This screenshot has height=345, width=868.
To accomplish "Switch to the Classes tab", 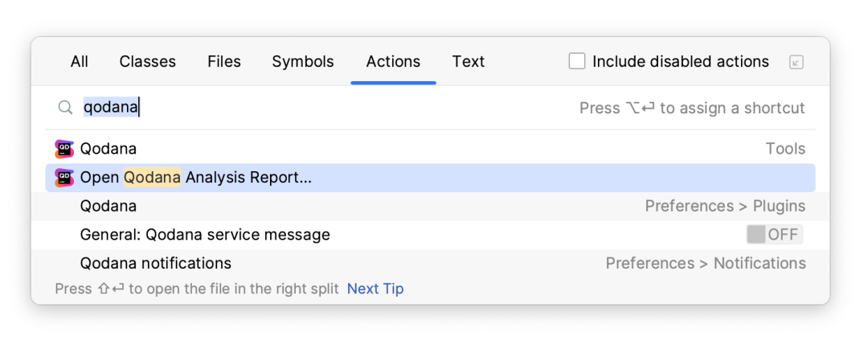I will click(x=148, y=61).
